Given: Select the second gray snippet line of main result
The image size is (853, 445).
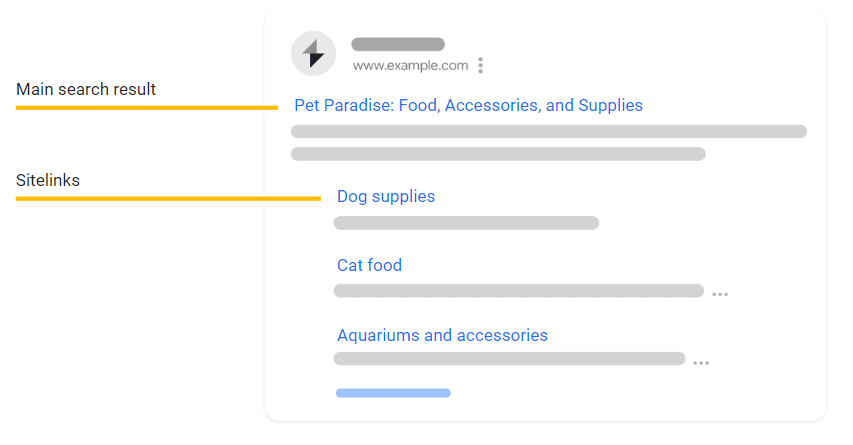Looking at the screenshot, I should tap(498, 154).
